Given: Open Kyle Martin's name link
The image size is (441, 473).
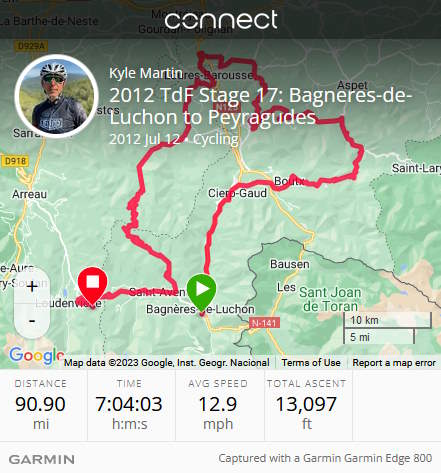Looking at the screenshot, I should tap(146, 73).
